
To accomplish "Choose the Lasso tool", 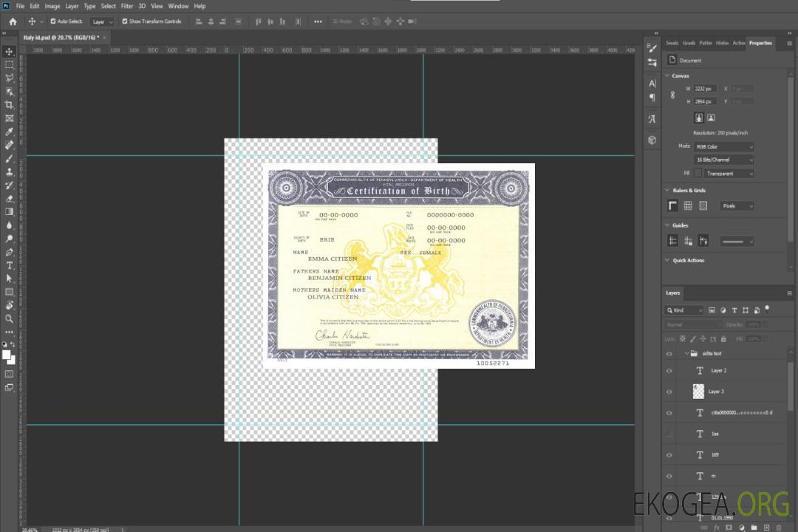I will point(10,78).
